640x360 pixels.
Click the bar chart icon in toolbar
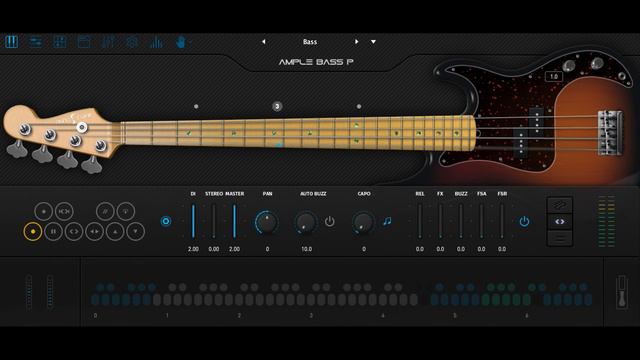pyautogui.click(x=156, y=42)
